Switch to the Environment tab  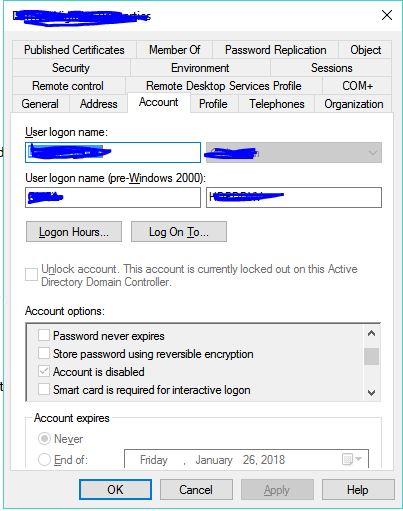[200, 68]
